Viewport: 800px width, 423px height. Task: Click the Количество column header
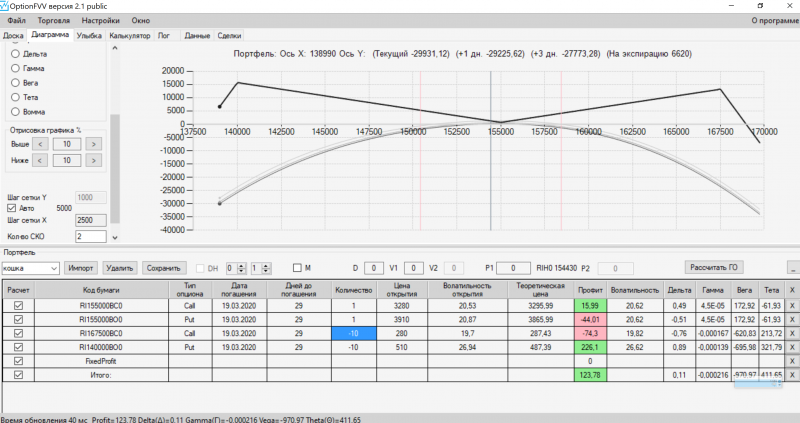point(354,290)
